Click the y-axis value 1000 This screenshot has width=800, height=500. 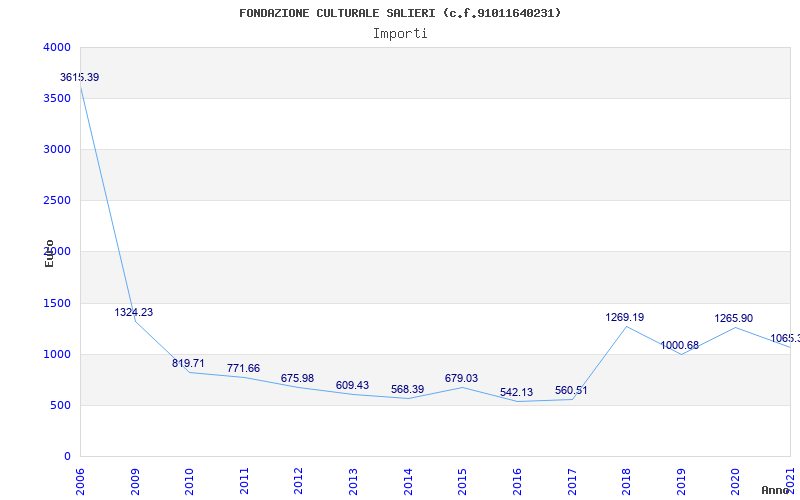(57, 354)
